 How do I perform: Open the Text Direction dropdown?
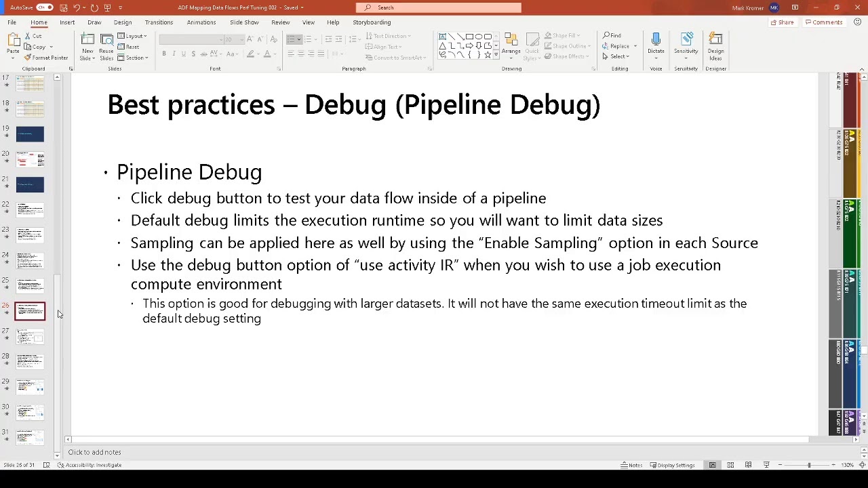pyautogui.click(x=388, y=36)
